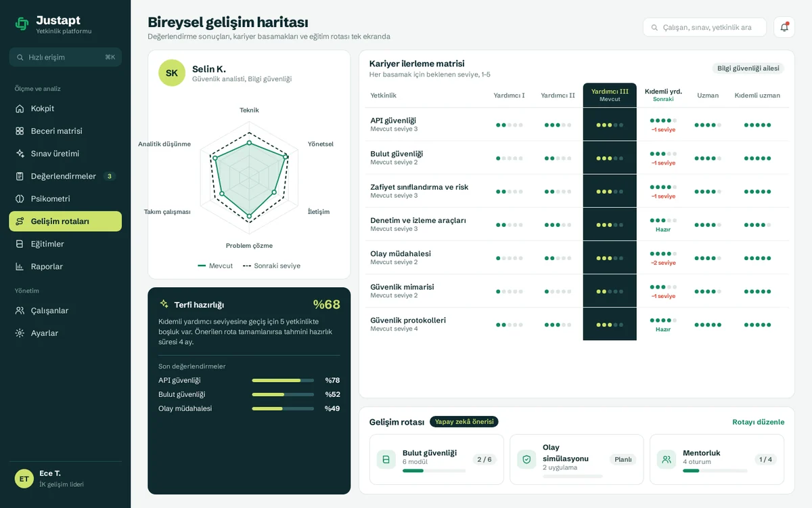
Task: Open Kokpit from sidebar
Action: tap(65, 108)
